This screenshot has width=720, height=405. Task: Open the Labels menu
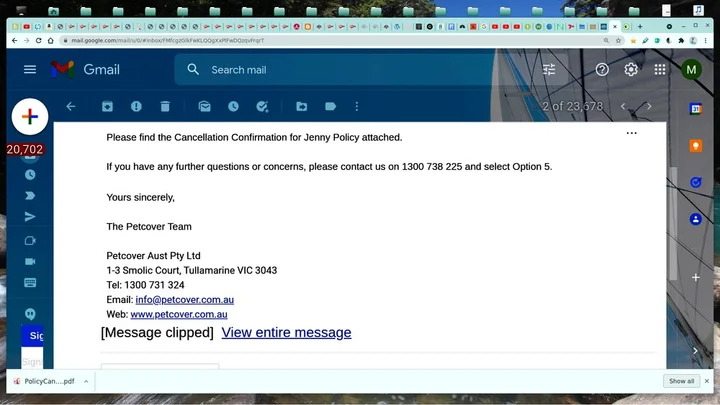pos(330,106)
